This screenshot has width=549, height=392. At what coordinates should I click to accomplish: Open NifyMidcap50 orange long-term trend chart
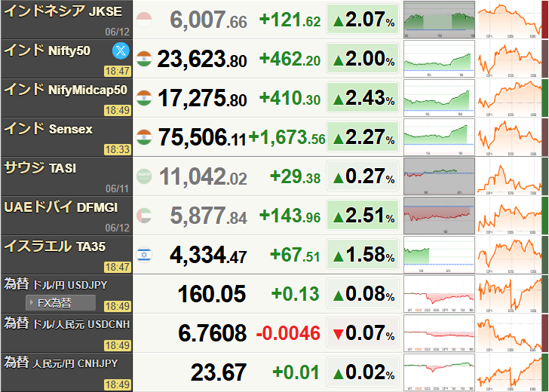tap(510, 98)
